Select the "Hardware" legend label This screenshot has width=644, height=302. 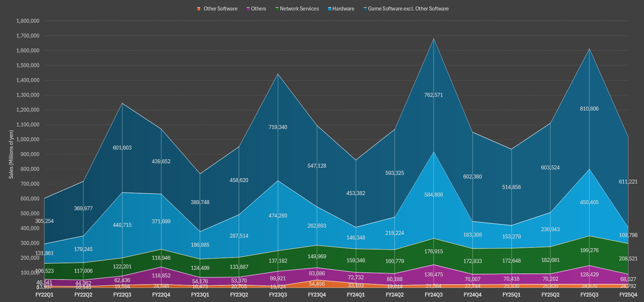[343, 9]
